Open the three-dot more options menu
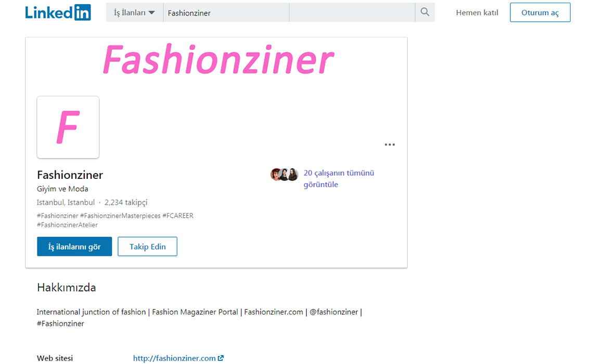The height and width of the screenshot is (364, 593). tap(390, 145)
